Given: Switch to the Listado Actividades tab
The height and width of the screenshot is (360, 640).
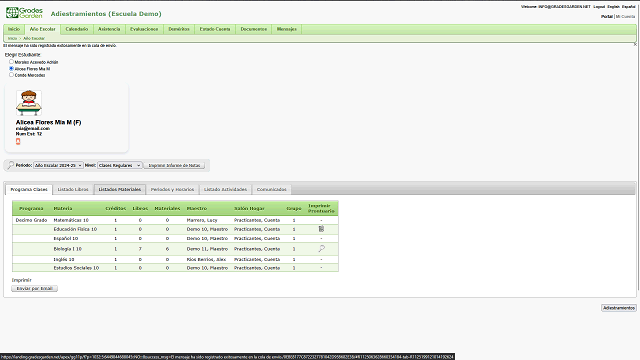Looking at the screenshot, I should (x=225, y=189).
